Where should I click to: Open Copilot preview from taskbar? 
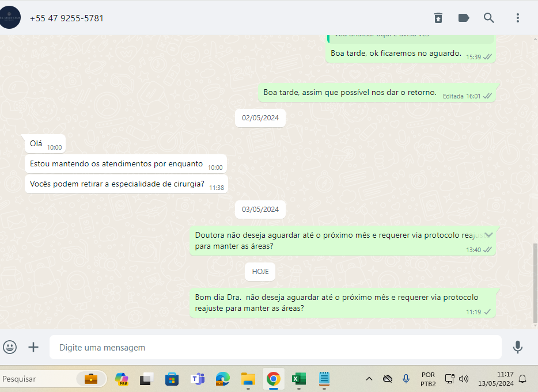coord(122,379)
